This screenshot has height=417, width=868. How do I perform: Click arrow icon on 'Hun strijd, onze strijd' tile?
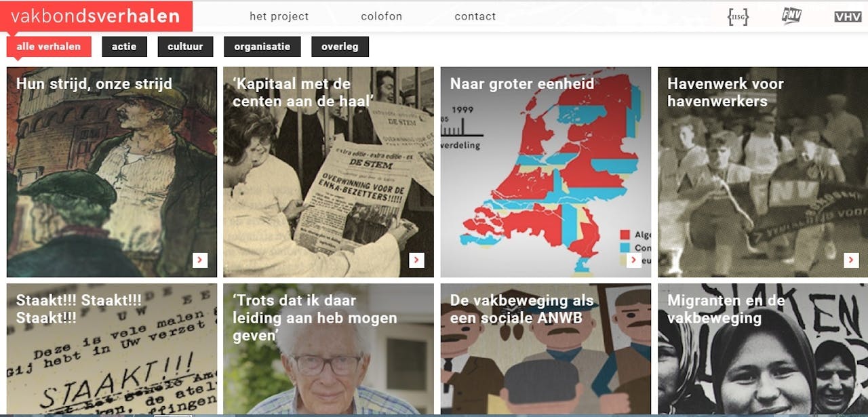click(x=200, y=260)
